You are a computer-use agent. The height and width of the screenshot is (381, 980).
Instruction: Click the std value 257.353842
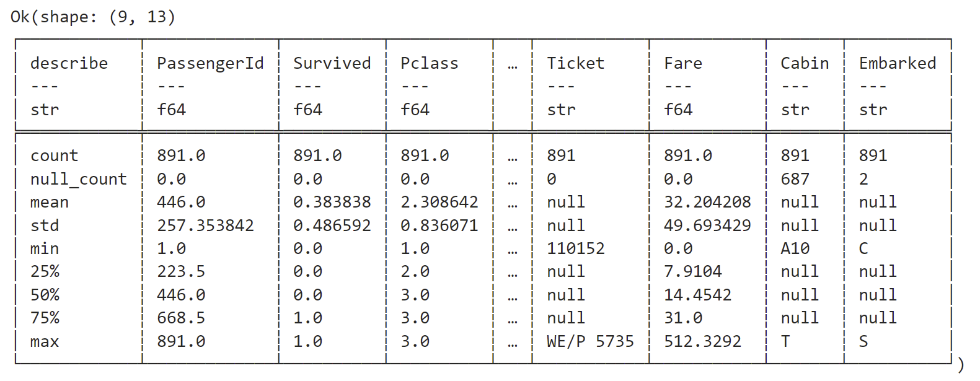click(205, 226)
